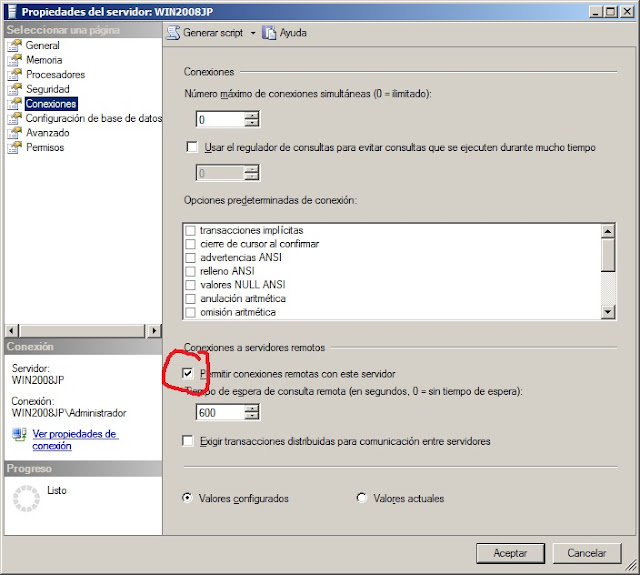Click the General page icon
Screen dimensions: 640x575
pos(14,45)
